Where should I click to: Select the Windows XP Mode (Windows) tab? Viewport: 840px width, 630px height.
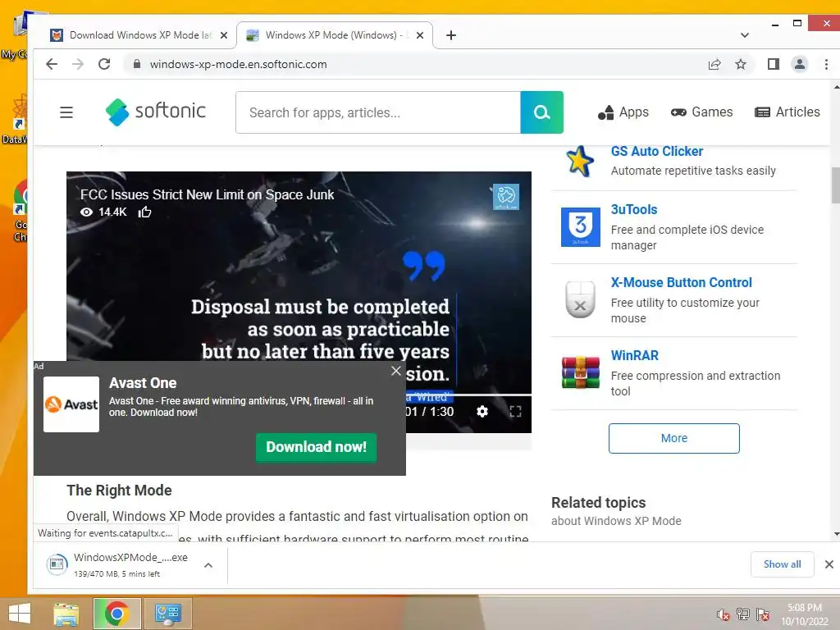click(335, 35)
